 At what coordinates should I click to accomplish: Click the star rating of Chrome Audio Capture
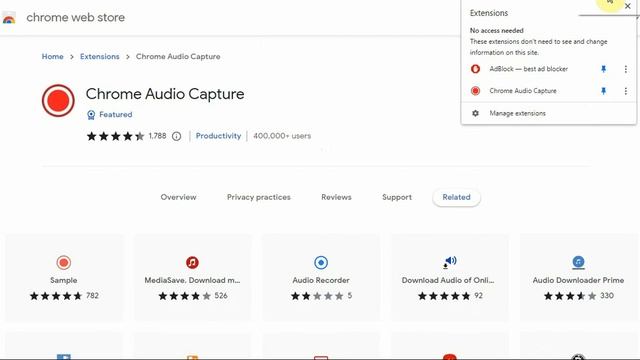[x=116, y=136]
